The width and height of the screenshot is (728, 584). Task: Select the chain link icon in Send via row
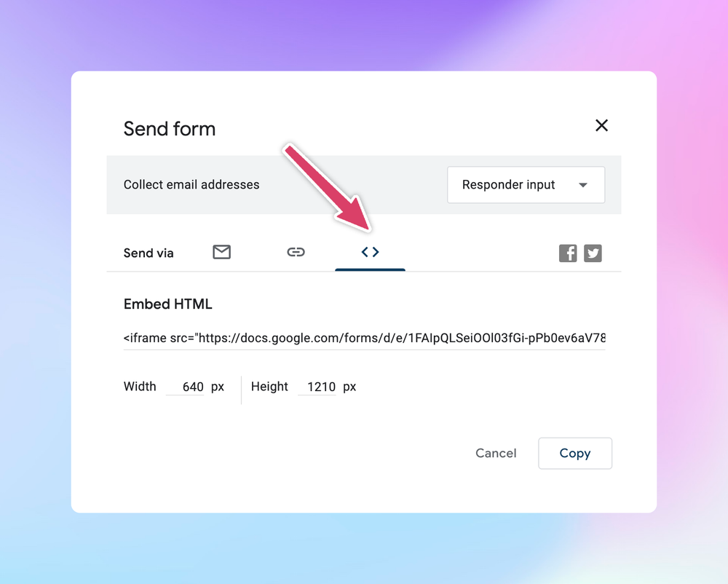[296, 252]
